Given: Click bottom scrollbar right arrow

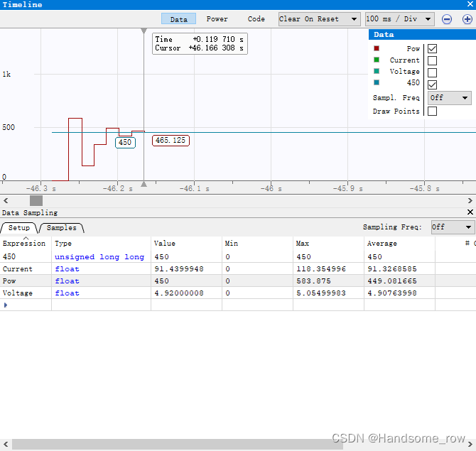Looking at the screenshot, I should [x=470, y=445].
